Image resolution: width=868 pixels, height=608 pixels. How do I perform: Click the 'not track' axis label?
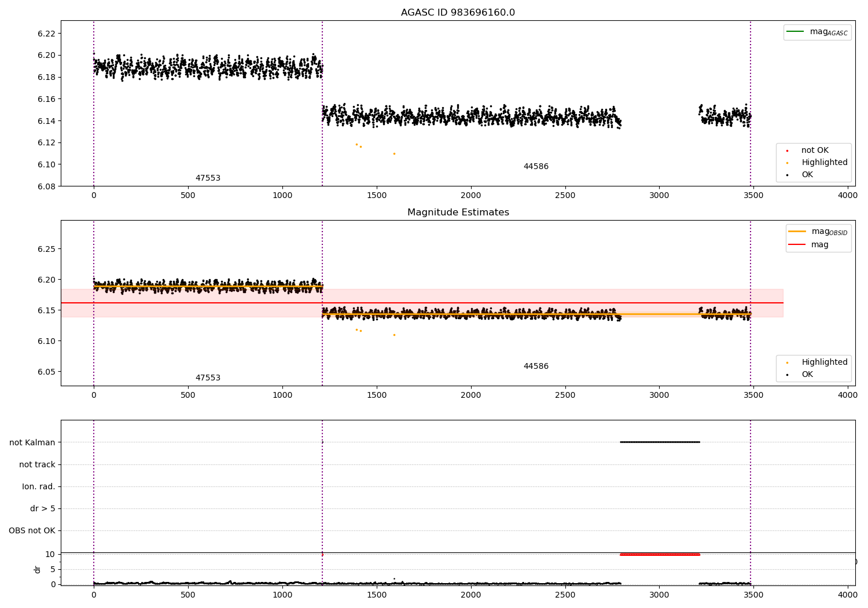tap(37, 464)
